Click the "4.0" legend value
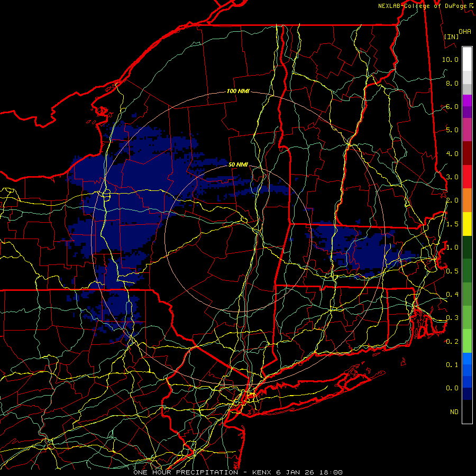This screenshot has width=476, height=476. click(452, 153)
